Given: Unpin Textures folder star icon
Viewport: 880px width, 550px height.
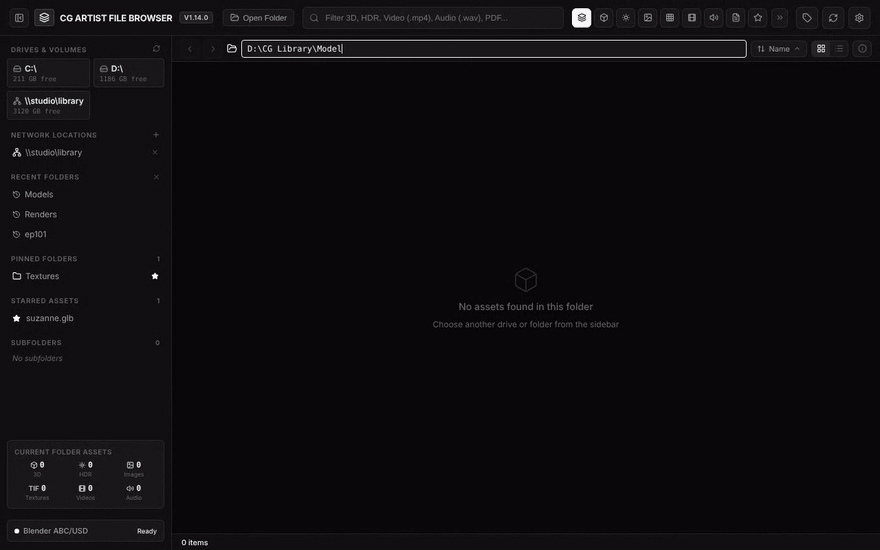Looking at the screenshot, I should 155,276.
